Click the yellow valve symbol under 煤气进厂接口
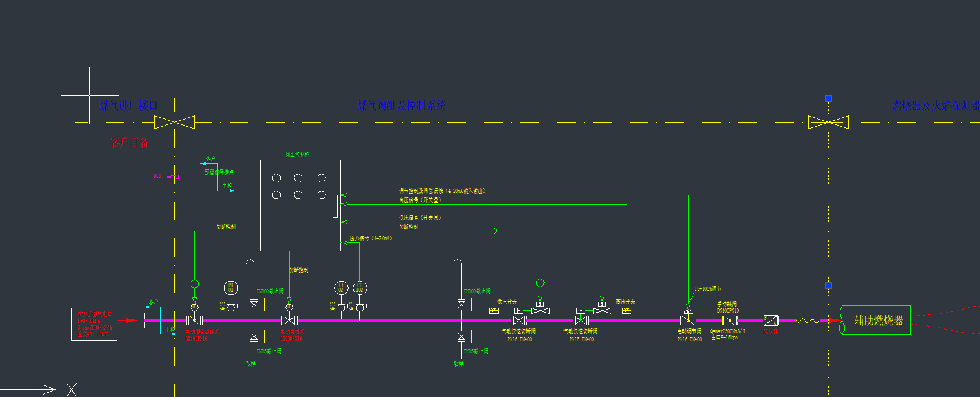Viewport: 980px width, 397px height. click(174, 122)
